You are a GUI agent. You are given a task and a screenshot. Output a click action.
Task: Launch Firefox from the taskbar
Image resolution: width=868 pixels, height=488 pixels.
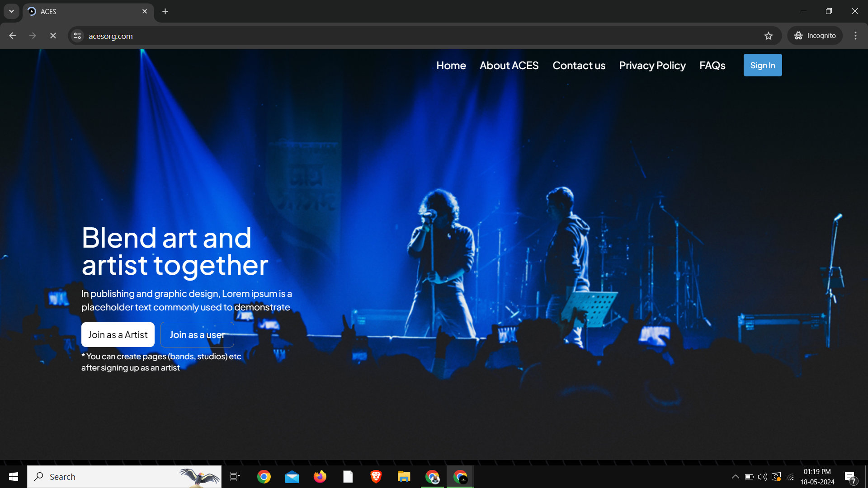(320, 477)
